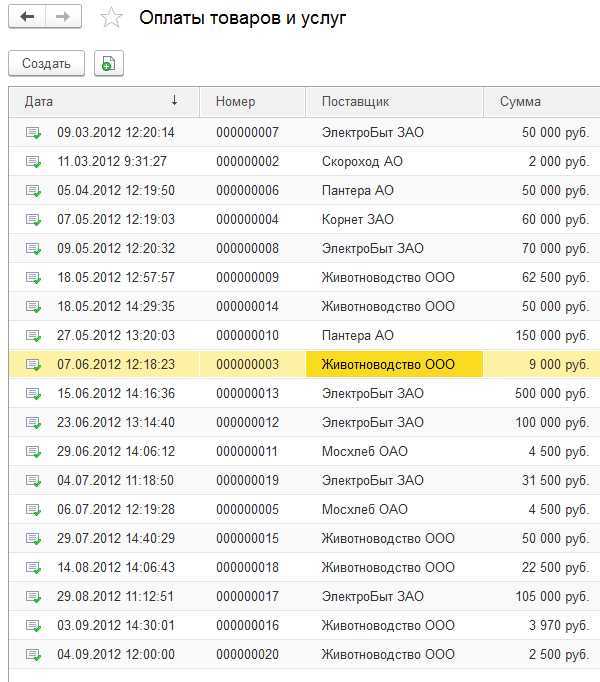Add page to favorites with star icon
Viewport: 600px width, 682px height.
point(111,17)
